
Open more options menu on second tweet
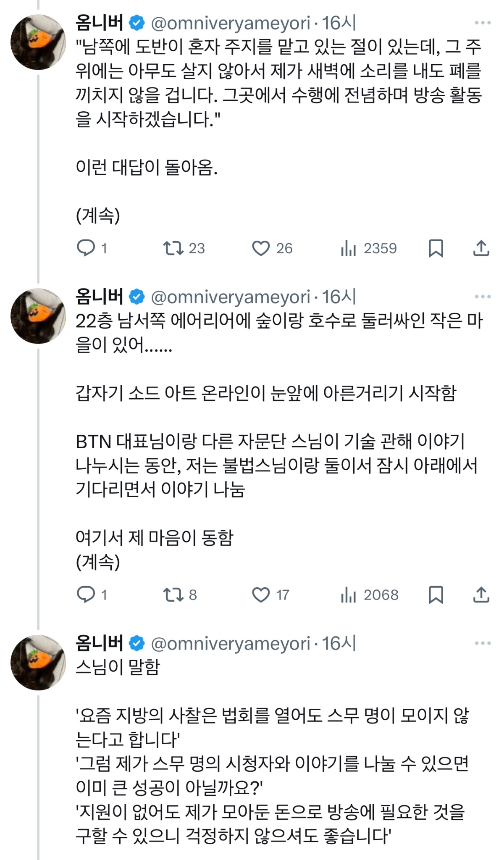pyautogui.click(x=483, y=297)
